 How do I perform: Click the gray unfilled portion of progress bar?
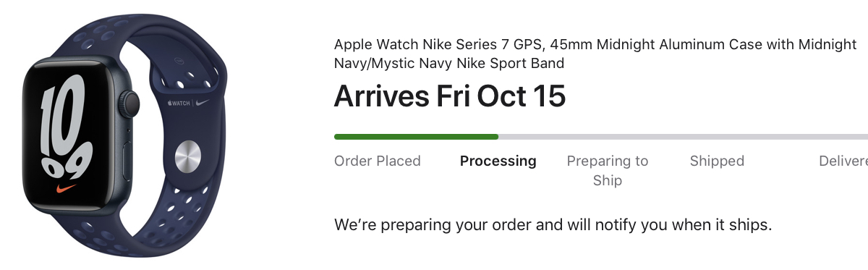683,136
